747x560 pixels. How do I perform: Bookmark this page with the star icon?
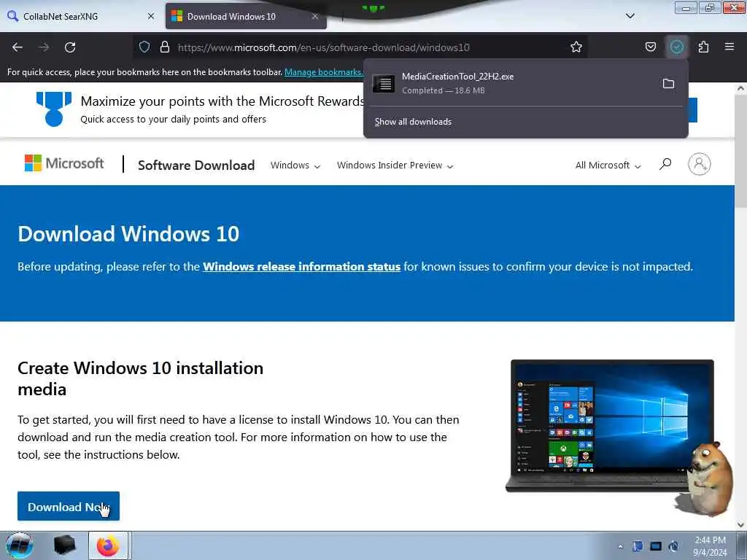tap(576, 47)
